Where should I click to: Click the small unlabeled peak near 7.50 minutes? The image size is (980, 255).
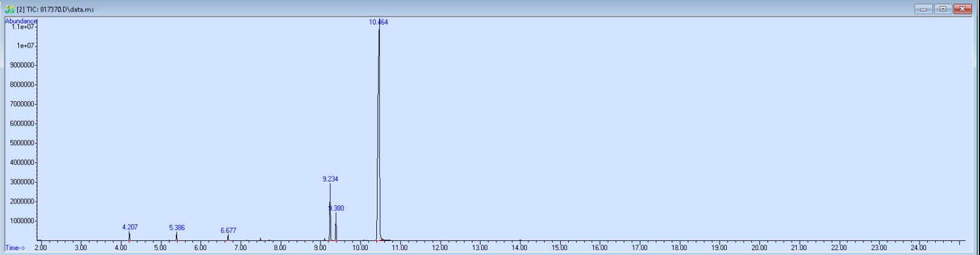(x=260, y=238)
